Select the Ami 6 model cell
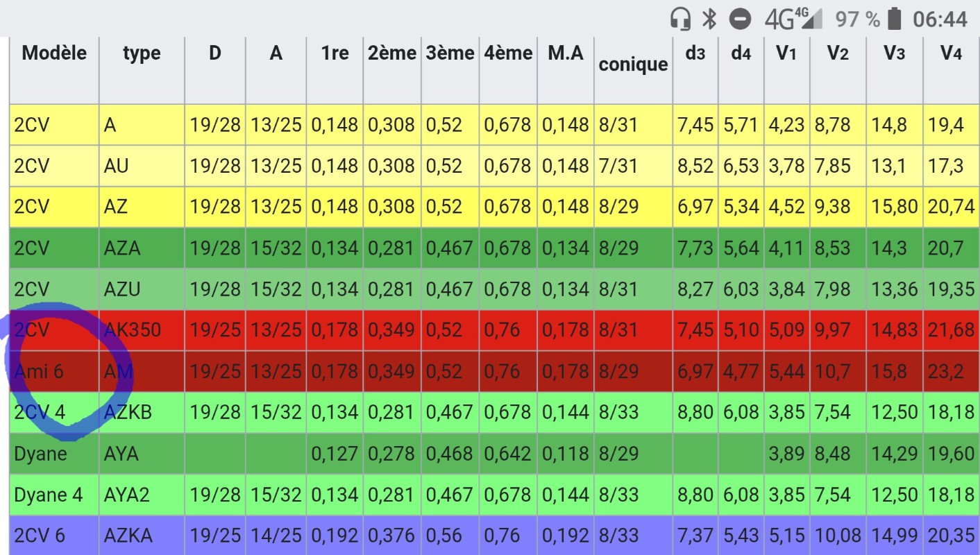The image size is (980, 555). [x=39, y=372]
